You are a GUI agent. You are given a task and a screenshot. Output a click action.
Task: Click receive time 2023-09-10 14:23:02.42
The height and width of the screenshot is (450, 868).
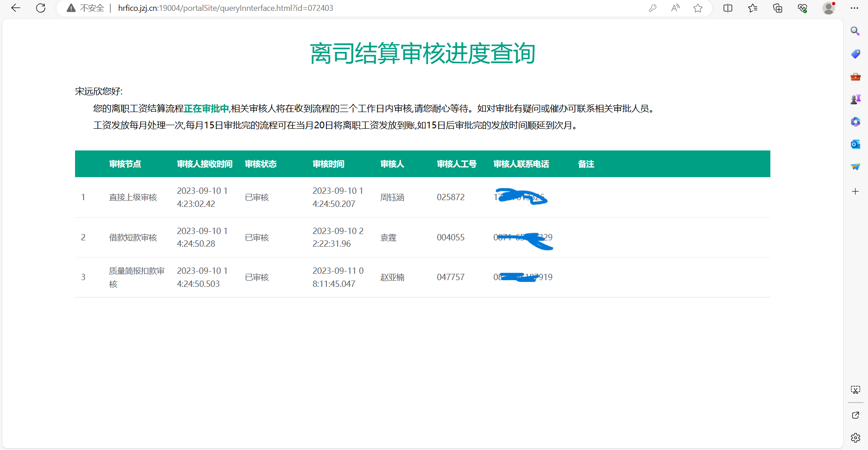[202, 197]
